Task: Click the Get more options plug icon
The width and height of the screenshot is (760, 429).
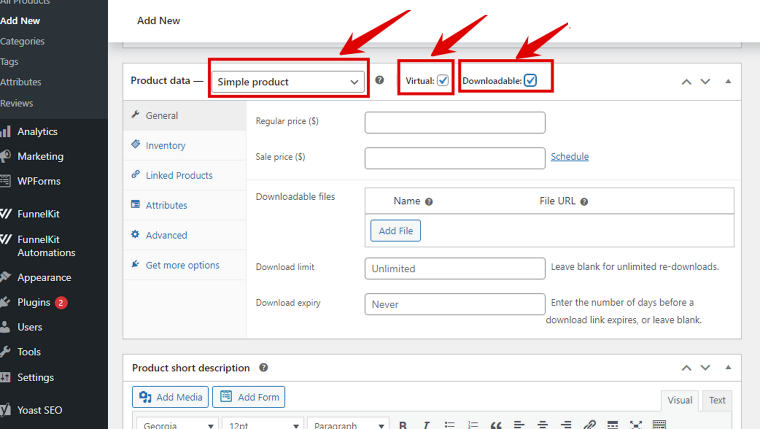Action: pos(135,264)
